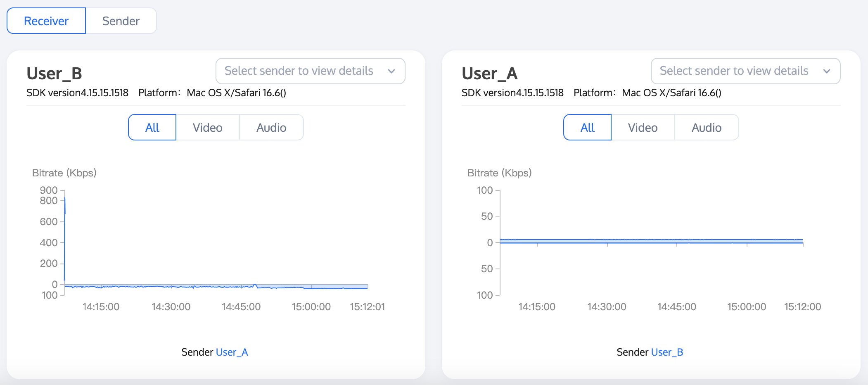Click the chevron arrow in User_B's dropdown
This screenshot has height=385, width=868.
click(391, 71)
